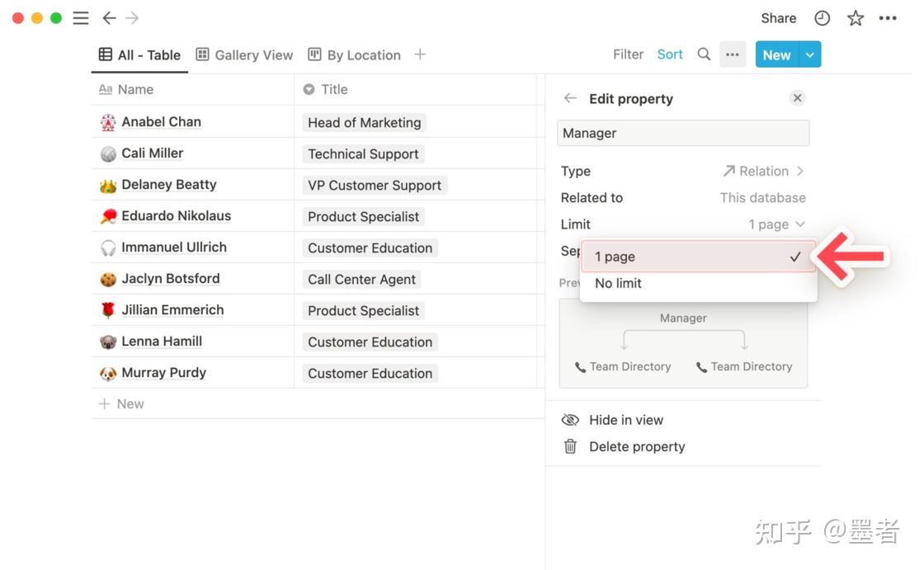Navigate back with the left arrow

[x=109, y=18]
